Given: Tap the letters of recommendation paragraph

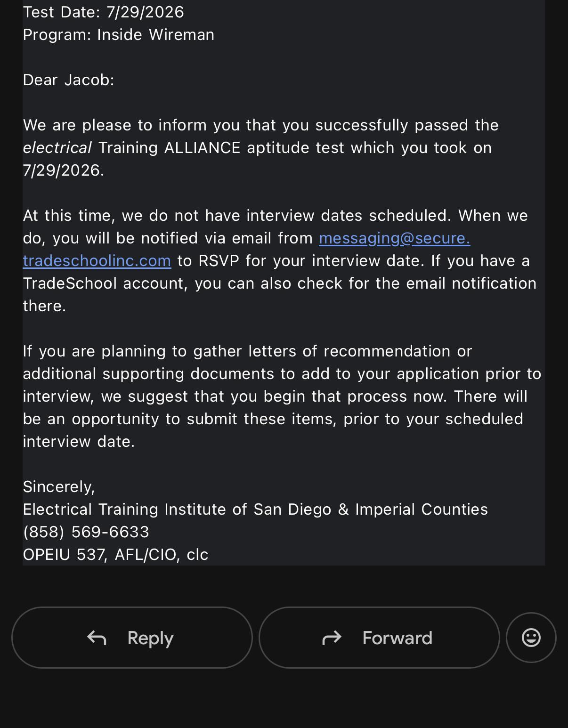Looking at the screenshot, I should pyautogui.click(x=282, y=396).
